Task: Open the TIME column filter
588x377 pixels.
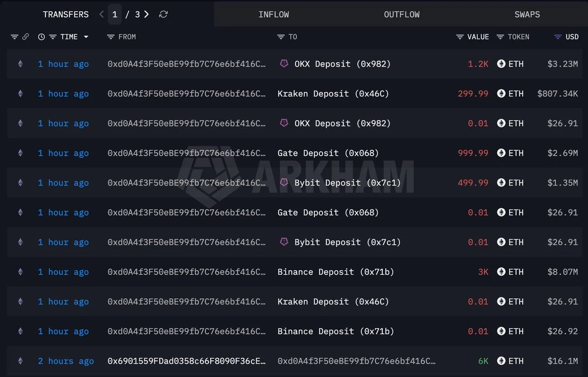Action: coord(52,37)
